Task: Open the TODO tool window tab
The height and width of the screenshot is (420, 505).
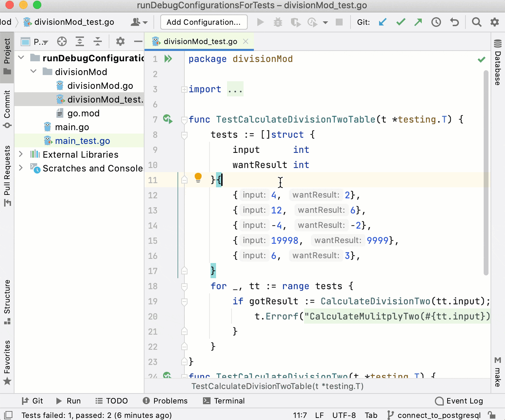Action: pos(111,401)
